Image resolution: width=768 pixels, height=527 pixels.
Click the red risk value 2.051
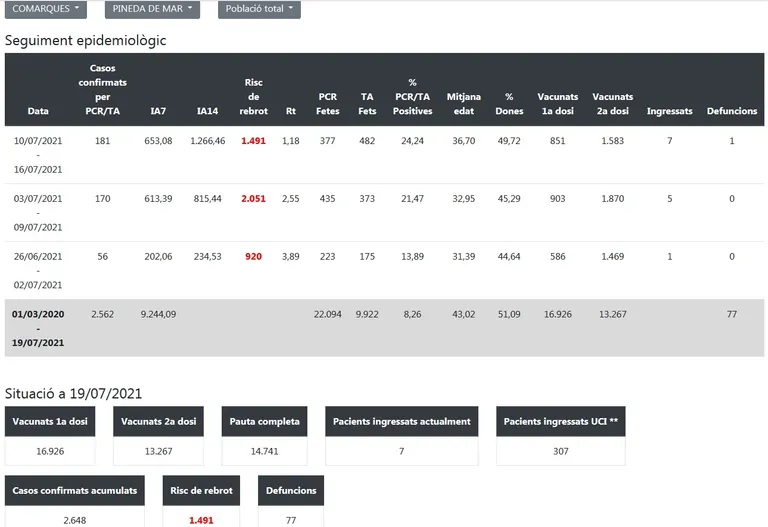pos(253,198)
